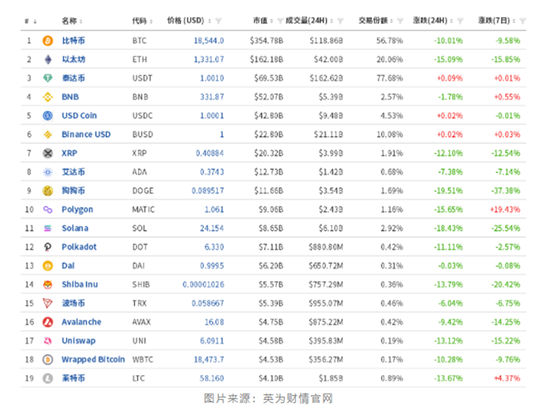Click the Bitcoin price 18,544.0
The height and width of the screenshot is (412, 556).
coord(209,41)
